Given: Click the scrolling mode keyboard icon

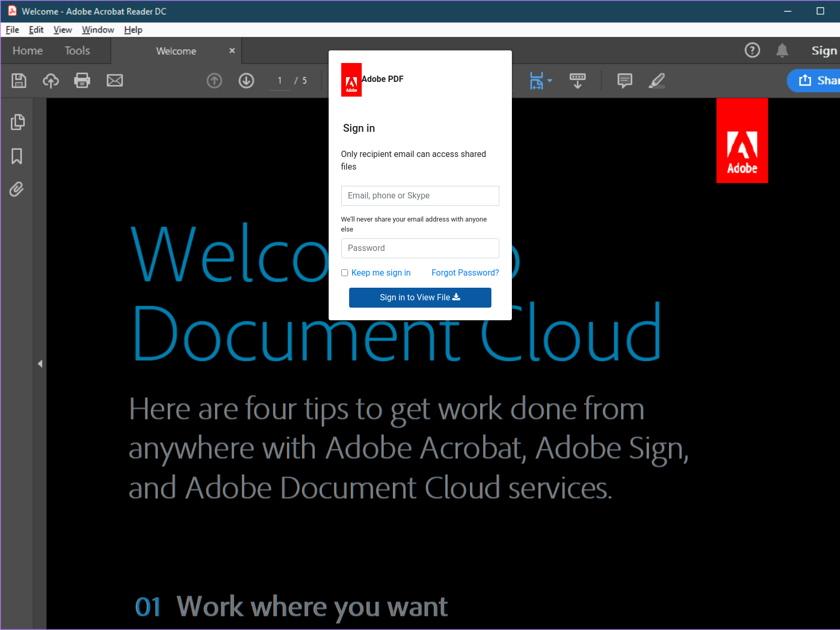Looking at the screenshot, I should click(577, 80).
